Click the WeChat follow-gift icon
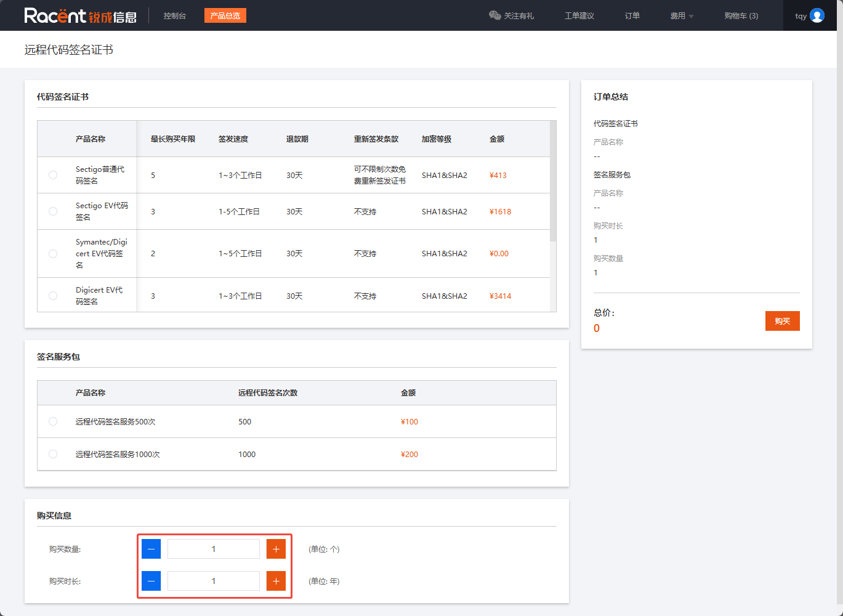Viewport: 843px width, 616px height. point(494,15)
